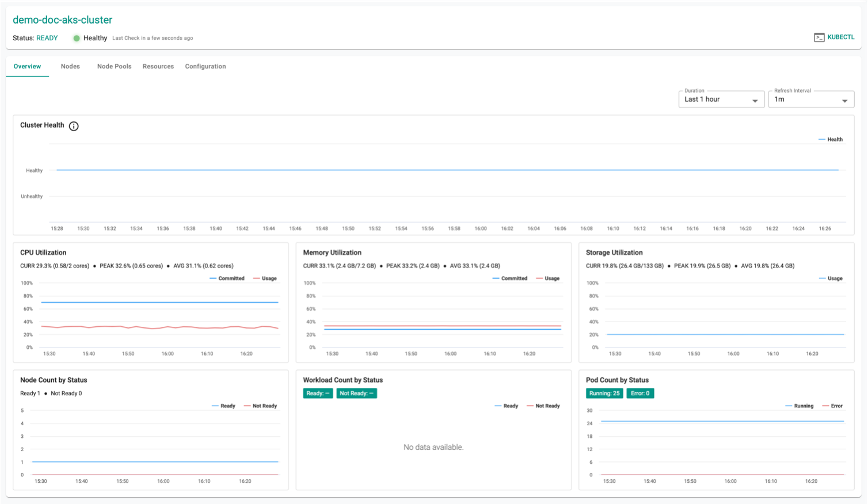
Task: Toggle Not Ready legend in Node Count chart
Action: (x=260, y=406)
